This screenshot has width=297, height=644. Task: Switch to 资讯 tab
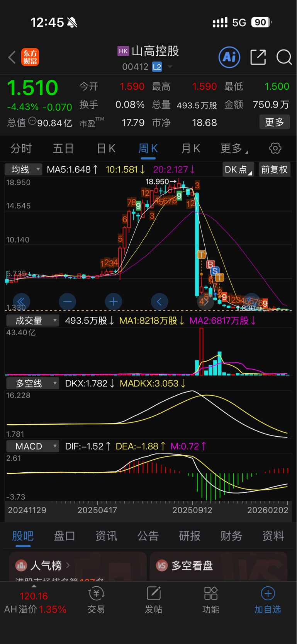(x=106, y=536)
